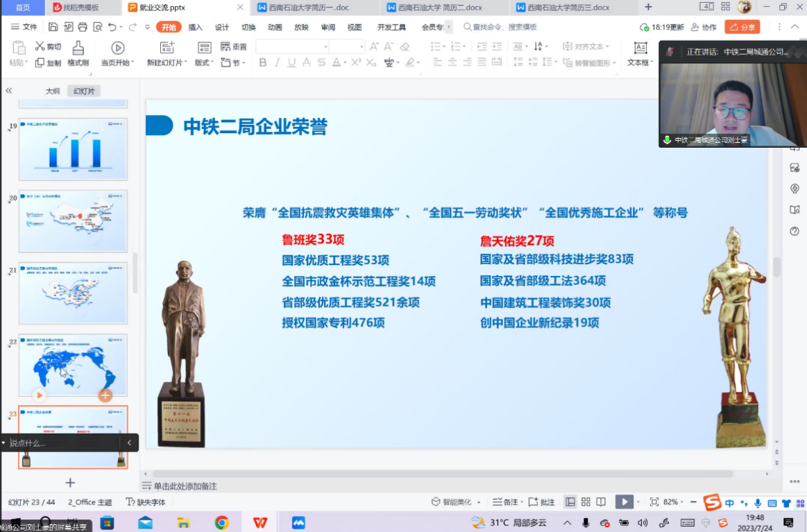
Task: Apply right text alignment
Action: pos(467,62)
